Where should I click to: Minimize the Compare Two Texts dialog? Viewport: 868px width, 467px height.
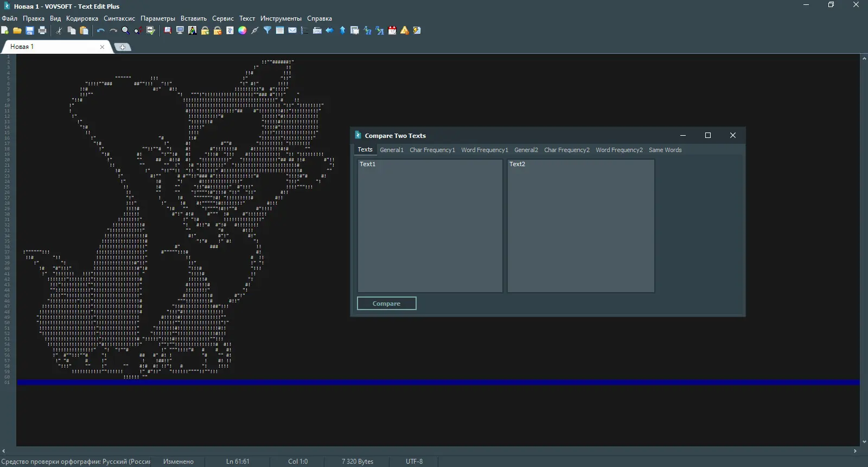683,135
